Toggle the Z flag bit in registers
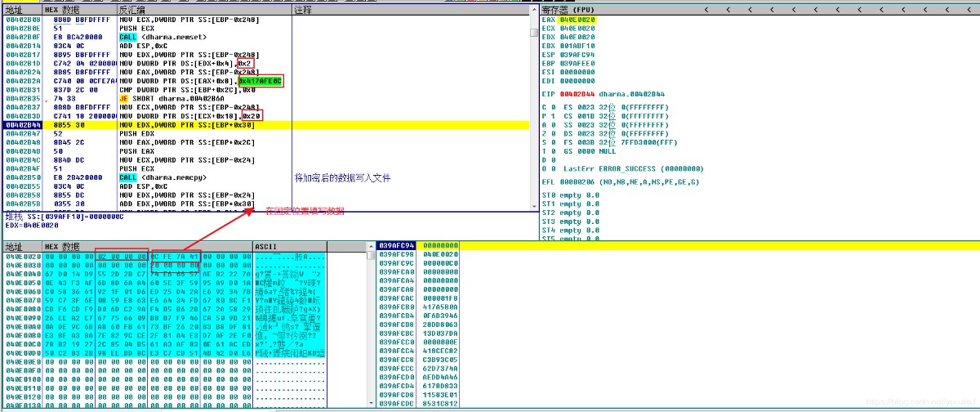Image resolution: width=980 pixels, height=412 pixels. (x=554, y=133)
